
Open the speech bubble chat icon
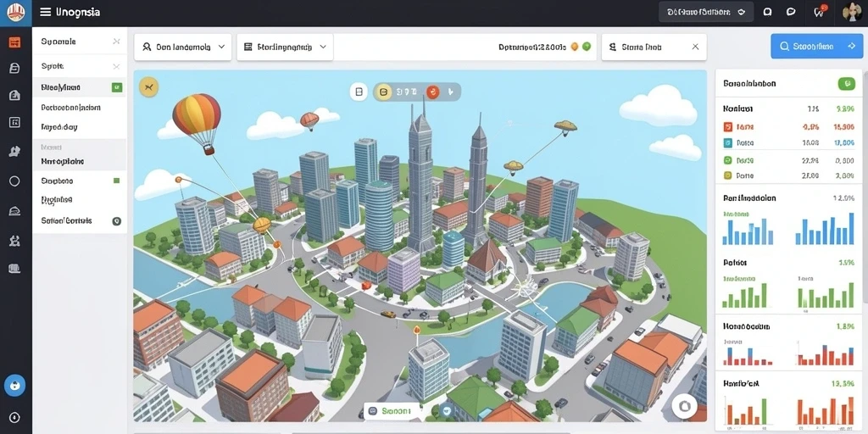tap(791, 12)
